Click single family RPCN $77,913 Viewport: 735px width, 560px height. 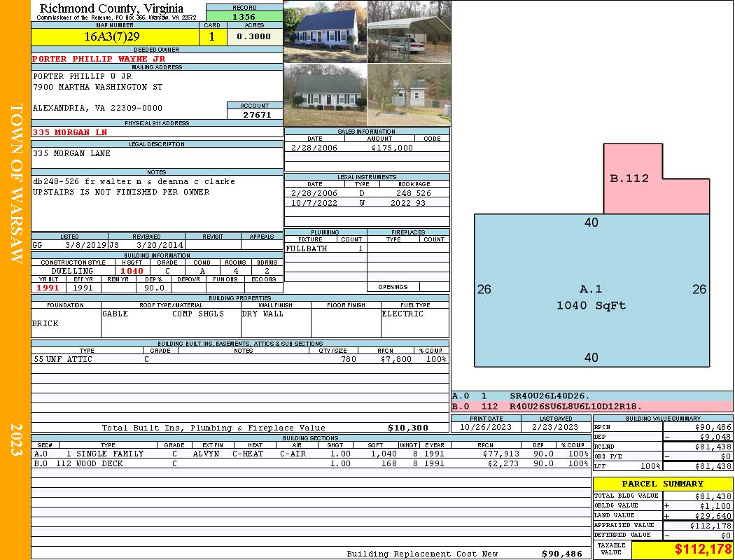coord(500,454)
